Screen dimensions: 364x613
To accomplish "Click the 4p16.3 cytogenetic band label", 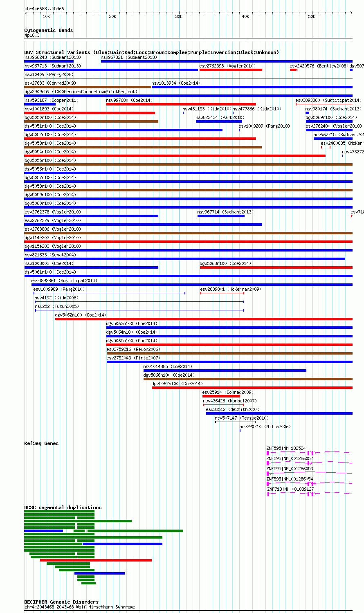I will (x=32, y=36).
